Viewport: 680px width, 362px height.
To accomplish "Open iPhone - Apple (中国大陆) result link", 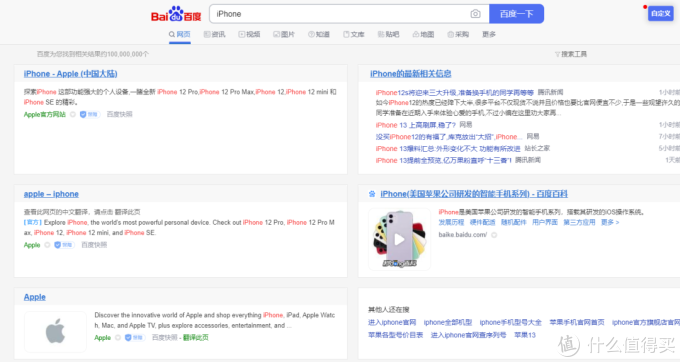I will pyautogui.click(x=70, y=74).
